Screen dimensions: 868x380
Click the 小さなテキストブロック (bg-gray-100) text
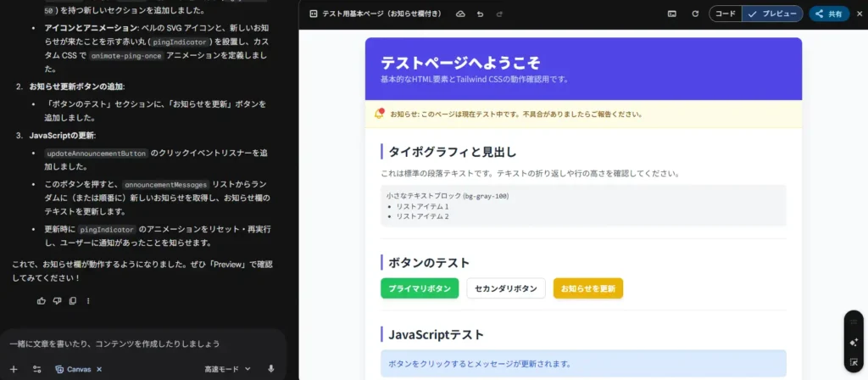point(448,196)
